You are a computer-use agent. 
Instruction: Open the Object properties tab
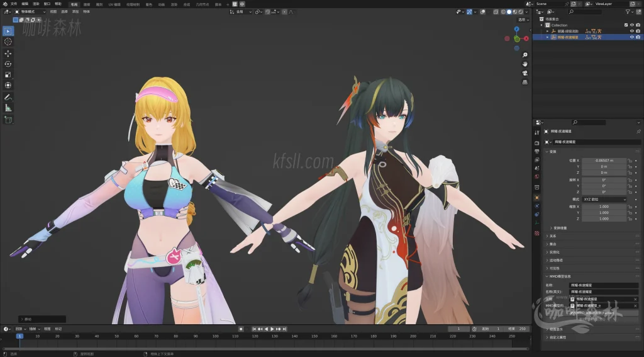537,198
